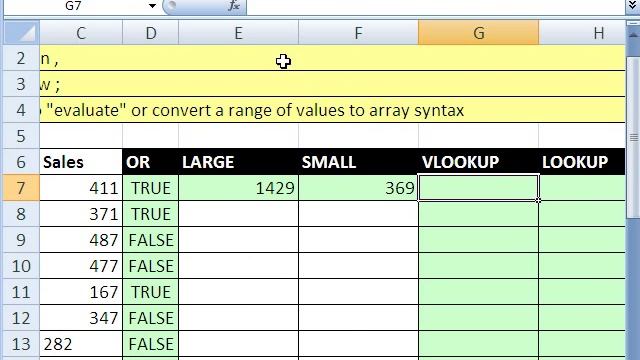Select row 13 header

[x=21, y=344]
